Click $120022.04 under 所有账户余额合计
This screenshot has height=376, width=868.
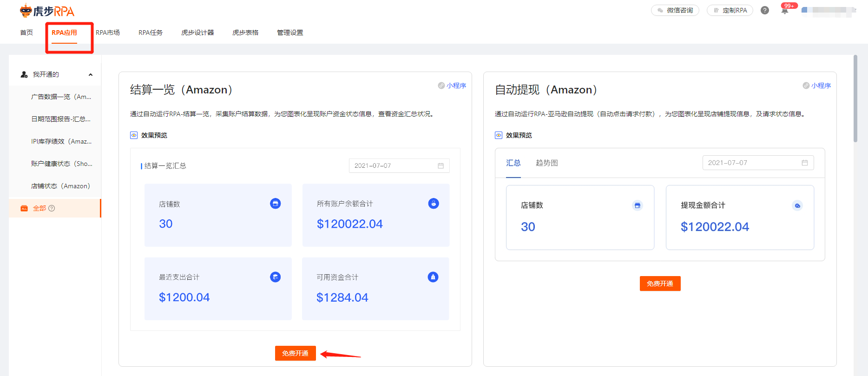coord(350,224)
